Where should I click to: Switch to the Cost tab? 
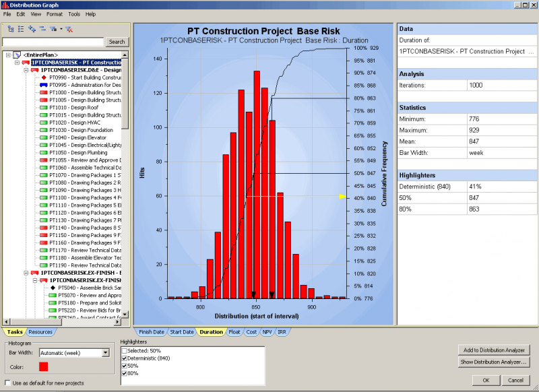point(251,332)
